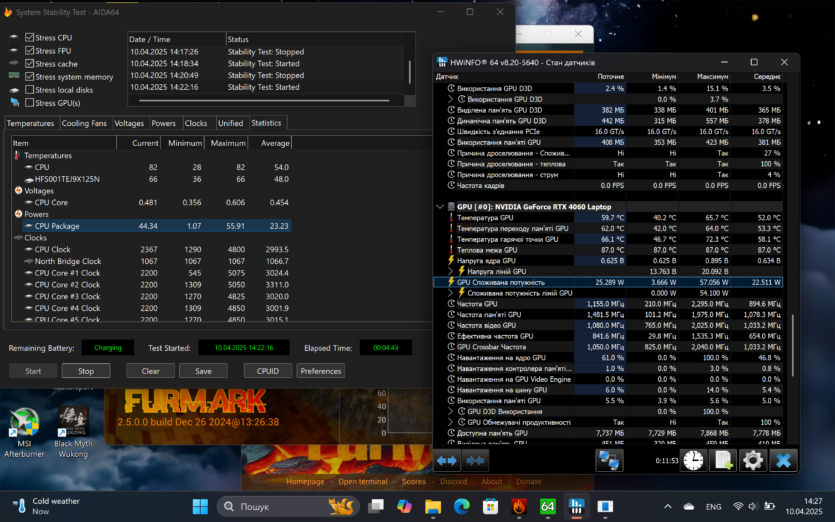Select Black Myth Wukong desktop icon
This screenshot has height=522, width=835.
click(73, 433)
